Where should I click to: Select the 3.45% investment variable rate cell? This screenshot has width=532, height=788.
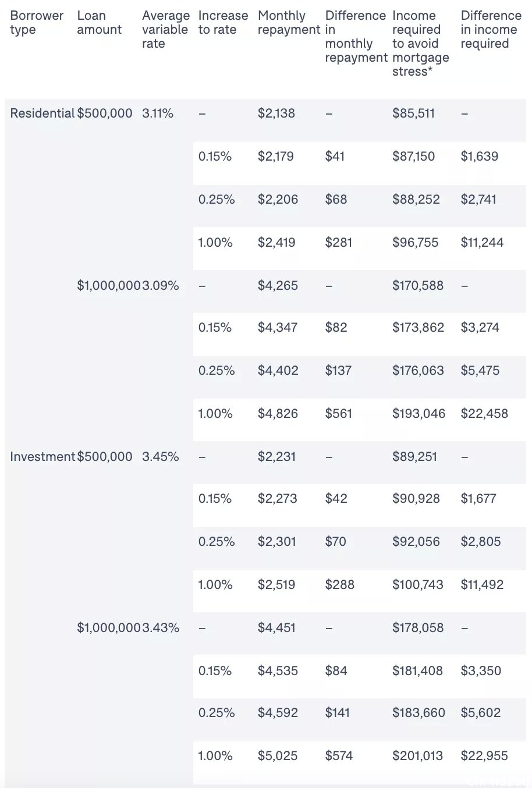click(x=161, y=457)
